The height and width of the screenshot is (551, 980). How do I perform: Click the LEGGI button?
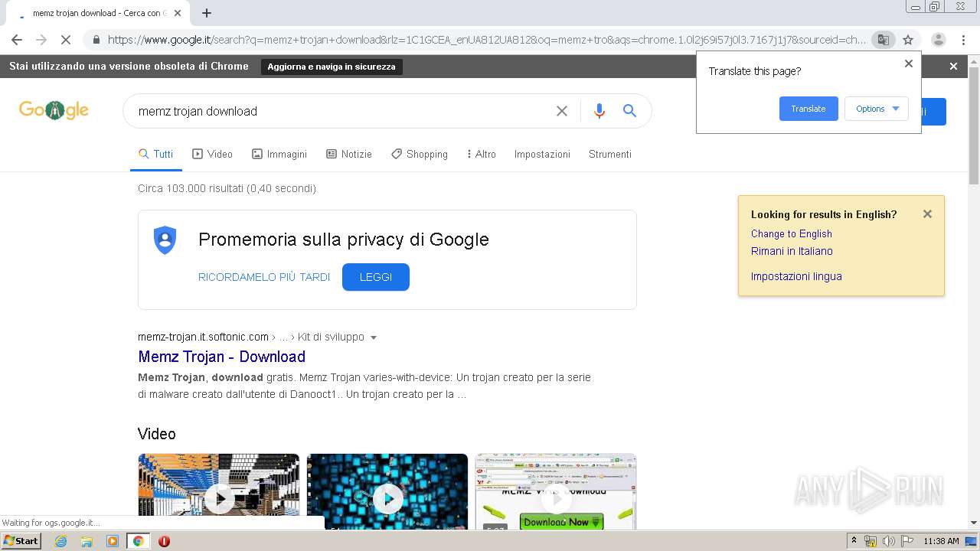[x=376, y=277]
